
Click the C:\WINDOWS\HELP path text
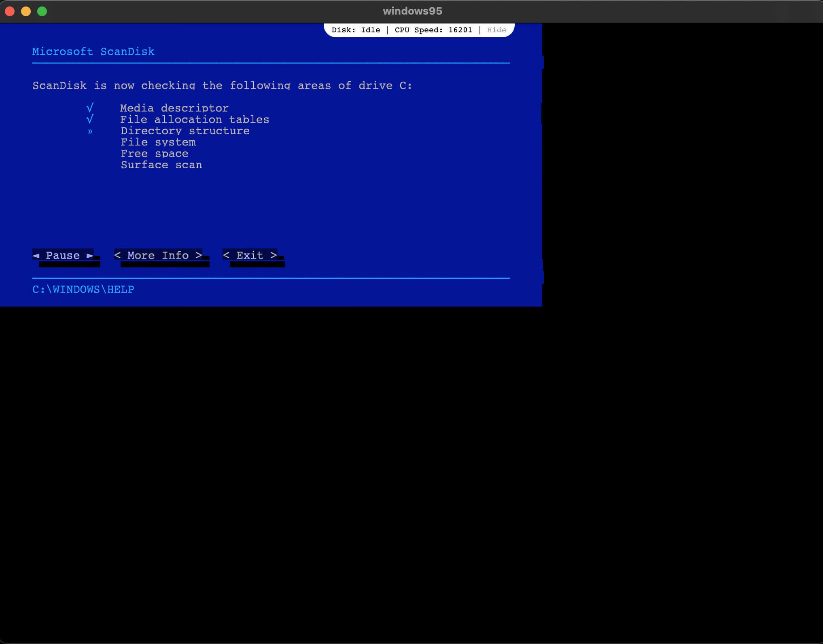click(x=83, y=289)
